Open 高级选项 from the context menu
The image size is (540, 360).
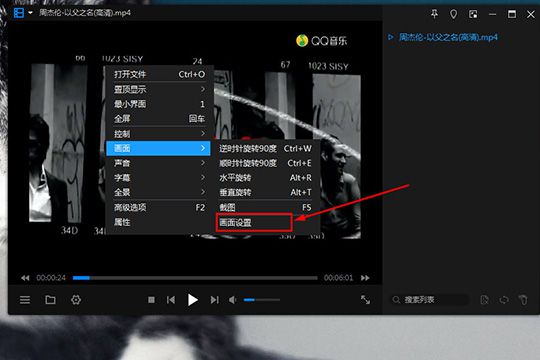click(x=158, y=207)
